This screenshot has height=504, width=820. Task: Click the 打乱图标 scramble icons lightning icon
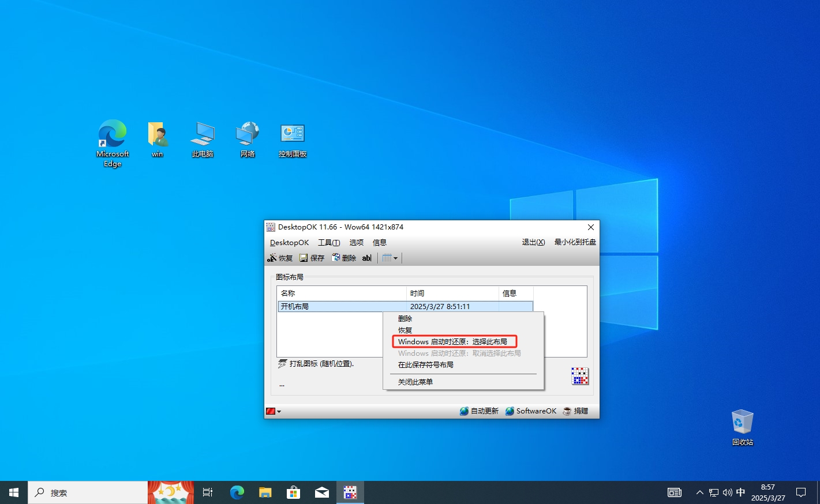[282, 364]
